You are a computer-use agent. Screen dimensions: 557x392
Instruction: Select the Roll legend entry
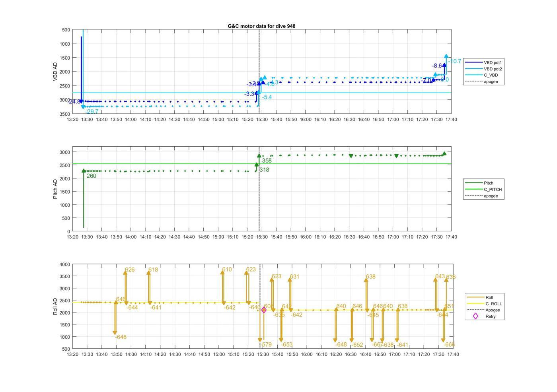480,297
